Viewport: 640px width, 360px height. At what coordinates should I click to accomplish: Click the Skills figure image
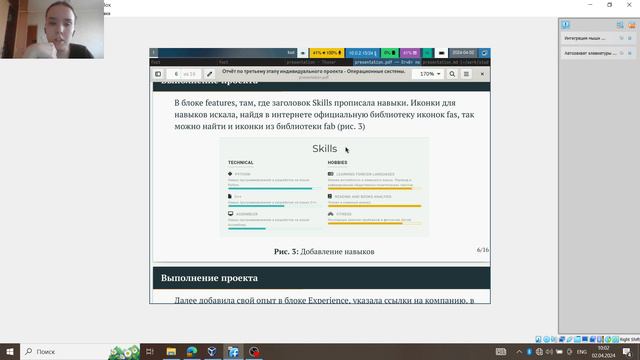coord(324,187)
